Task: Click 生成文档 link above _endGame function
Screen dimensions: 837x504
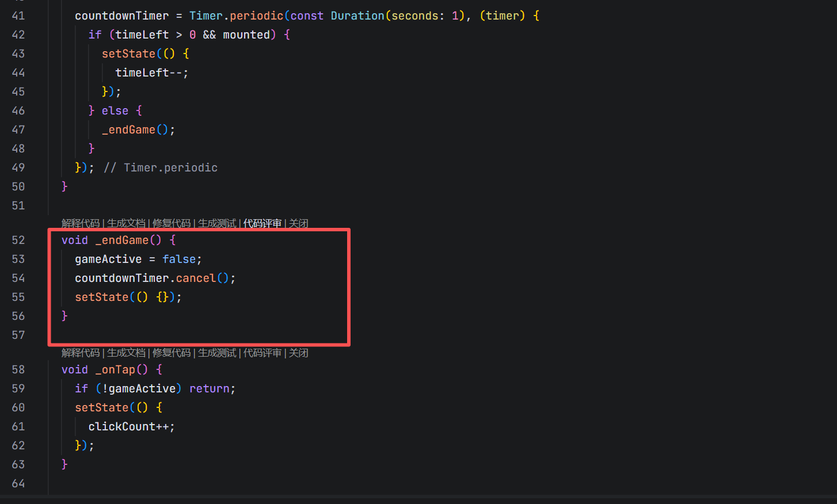Action: (126, 223)
